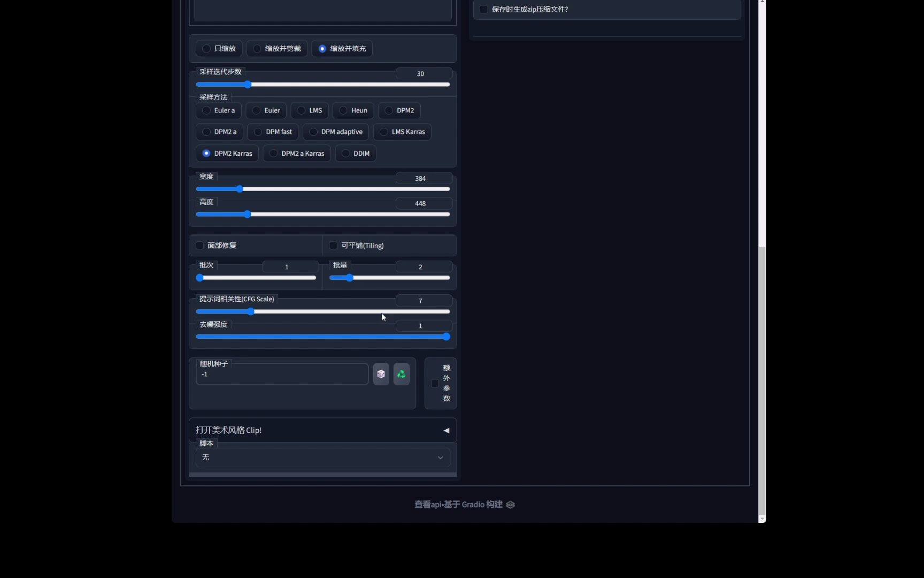The height and width of the screenshot is (578, 924).
Task: Tick 保存时生成zip压缩文件 checkbox
Action: click(x=483, y=10)
